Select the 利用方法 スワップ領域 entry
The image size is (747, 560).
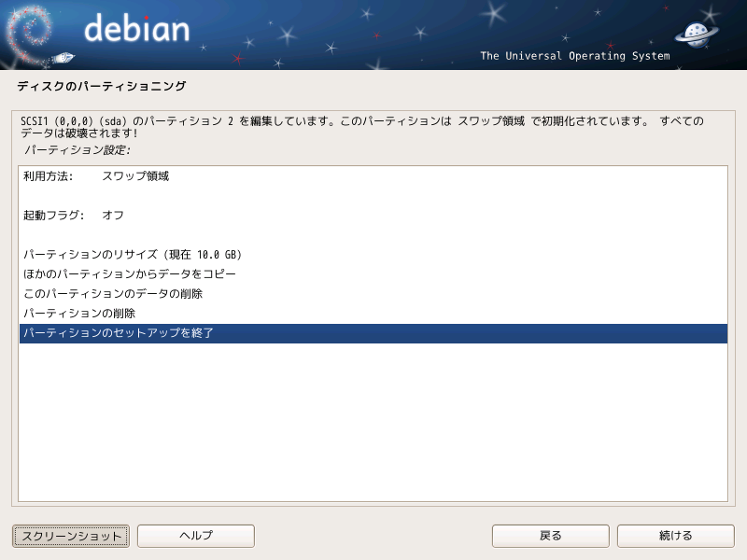click(x=373, y=176)
